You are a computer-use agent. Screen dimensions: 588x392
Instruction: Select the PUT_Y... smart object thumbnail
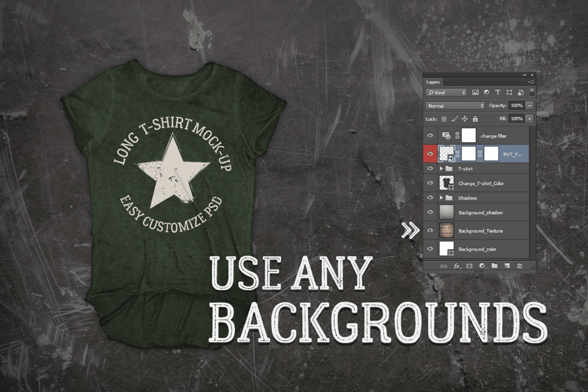click(446, 154)
